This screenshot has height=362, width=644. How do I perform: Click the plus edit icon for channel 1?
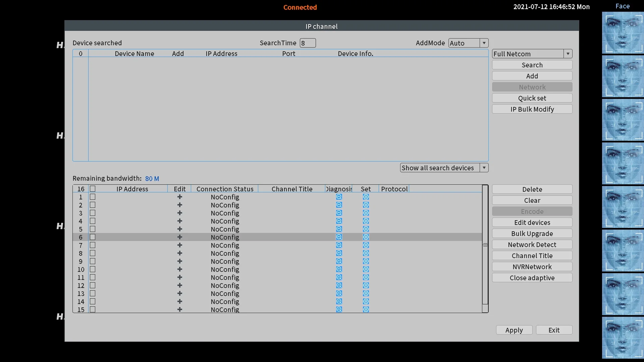(x=180, y=197)
